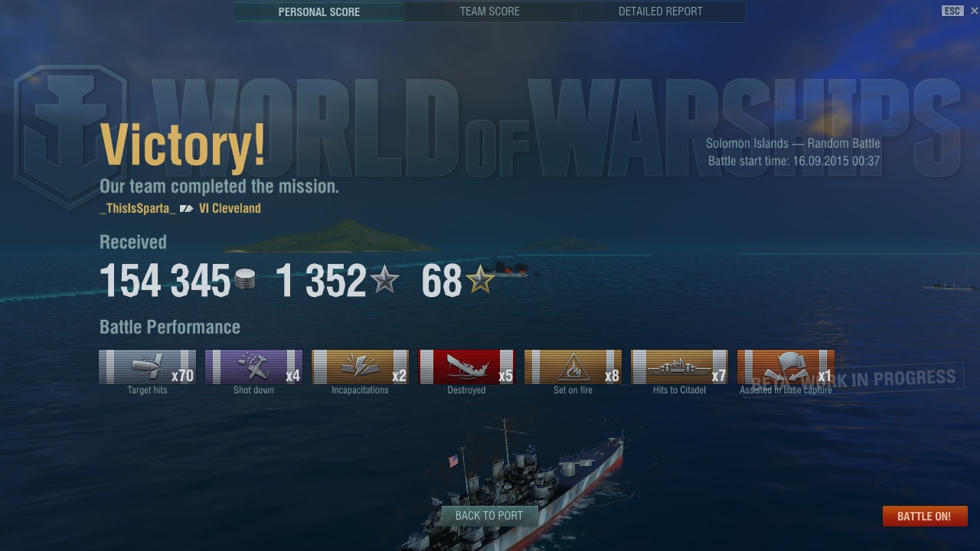The image size is (980, 551).
Task: Start a new match with Battle On!
Action: 924,516
